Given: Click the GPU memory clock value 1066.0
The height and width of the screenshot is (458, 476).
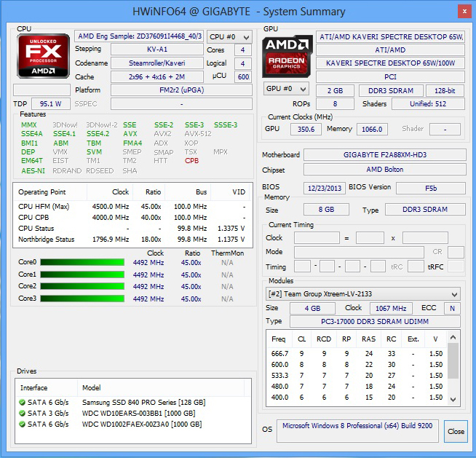Looking at the screenshot, I should pos(372,130).
